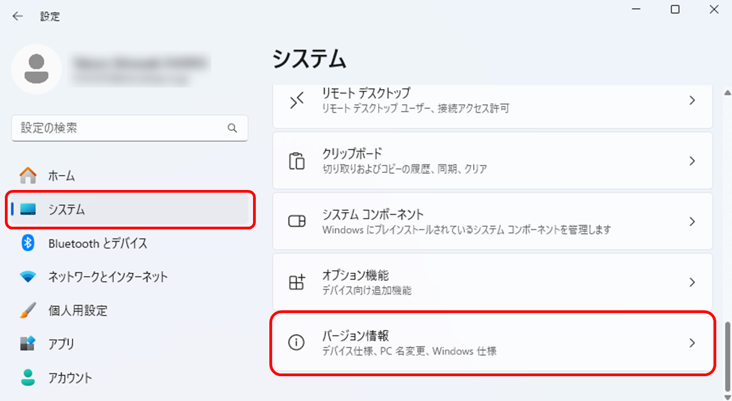Click the リモート デスクトップ icon
This screenshot has width=732, height=401.
tap(296, 100)
